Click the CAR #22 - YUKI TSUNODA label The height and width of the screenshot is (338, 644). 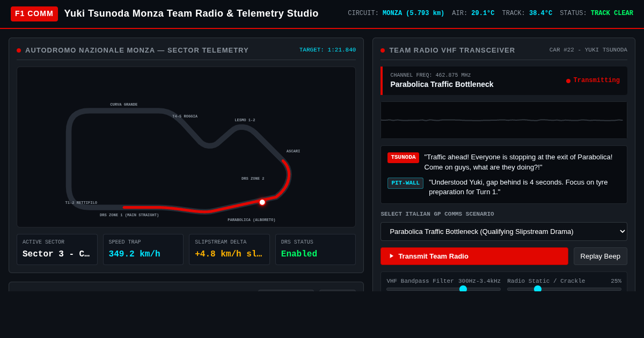point(588,50)
